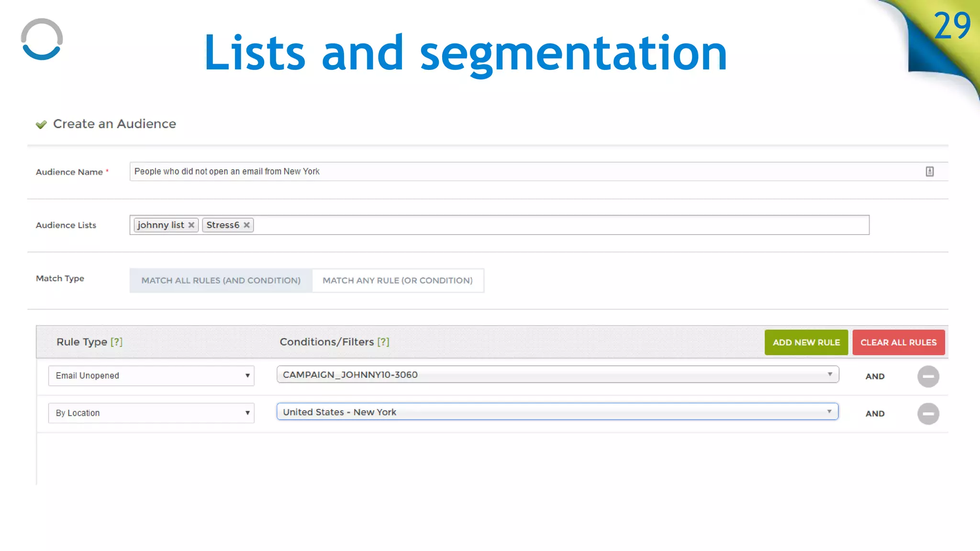Open Rule Type help question mark
The image size is (980, 551).
(116, 342)
